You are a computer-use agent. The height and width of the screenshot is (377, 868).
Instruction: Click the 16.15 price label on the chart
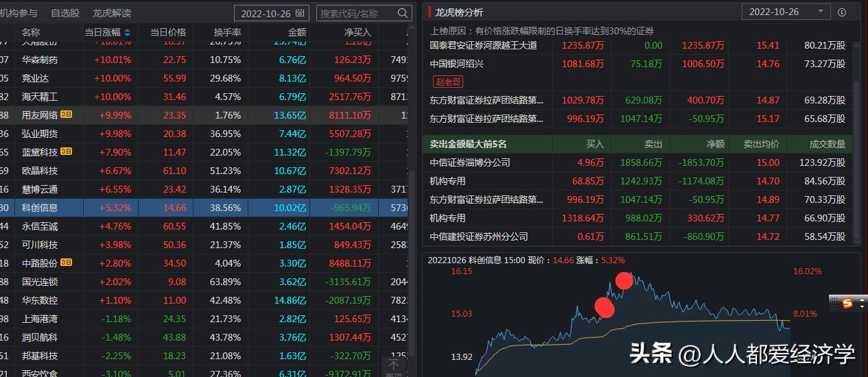pyautogui.click(x=462, y=271)
